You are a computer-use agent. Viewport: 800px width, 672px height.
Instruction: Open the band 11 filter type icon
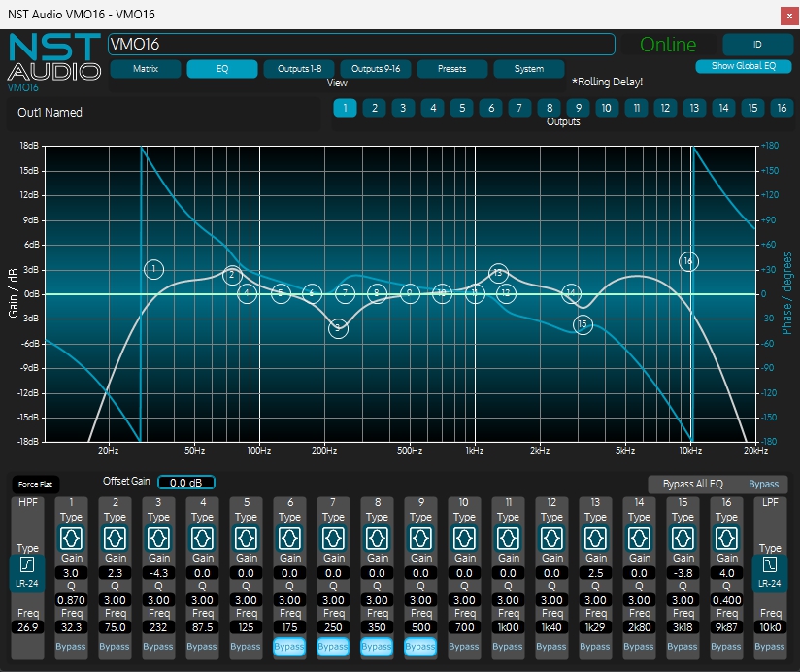click(508, 538)
